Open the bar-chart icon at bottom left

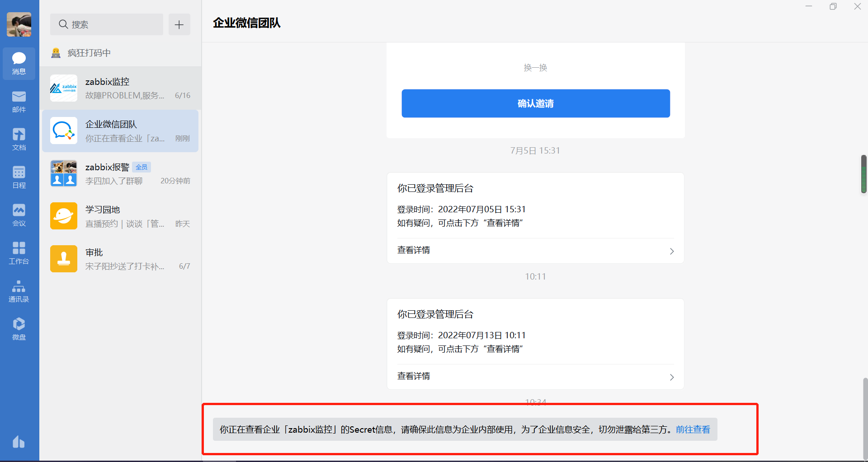[x=19, y=442]
